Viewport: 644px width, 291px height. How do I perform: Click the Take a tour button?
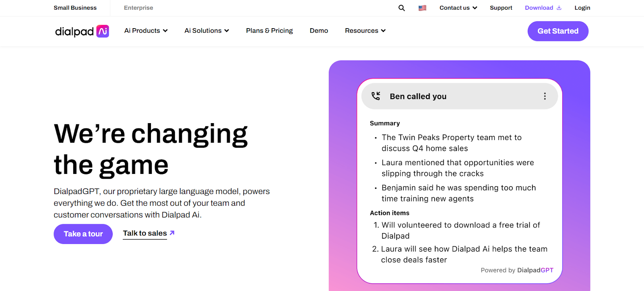(x=83, y=234)
